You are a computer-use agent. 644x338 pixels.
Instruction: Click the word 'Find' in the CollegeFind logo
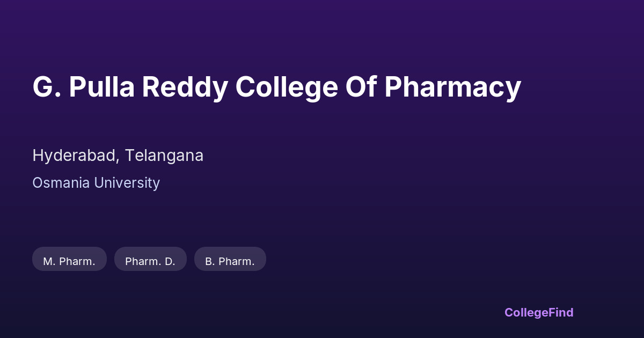[x=561, y=312]
